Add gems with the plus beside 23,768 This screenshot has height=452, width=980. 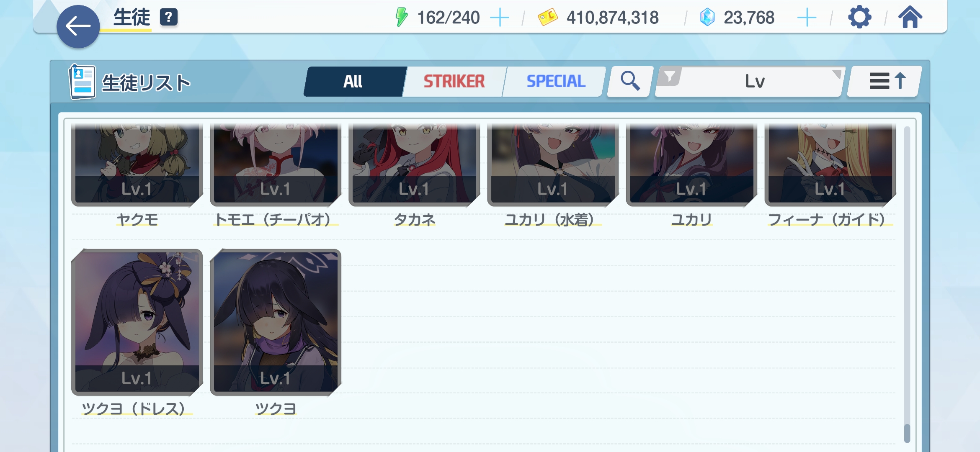pos(807,18)
